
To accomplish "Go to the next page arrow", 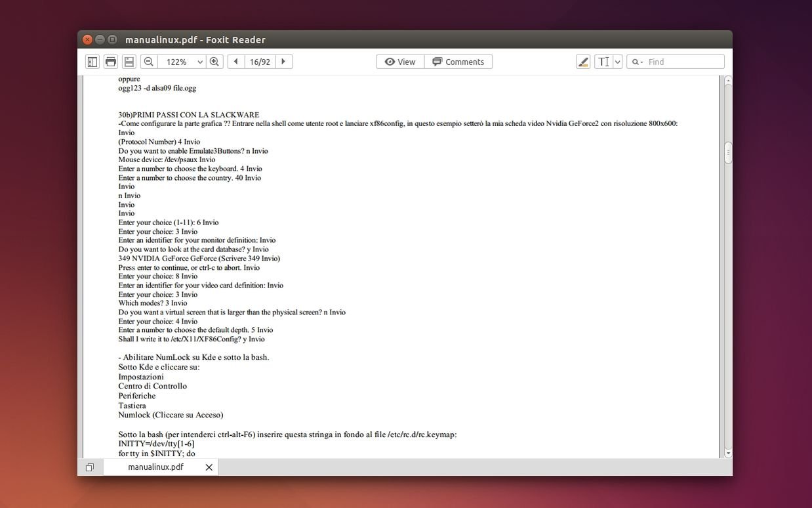I will pyautogui.click(x=283, y=62).
